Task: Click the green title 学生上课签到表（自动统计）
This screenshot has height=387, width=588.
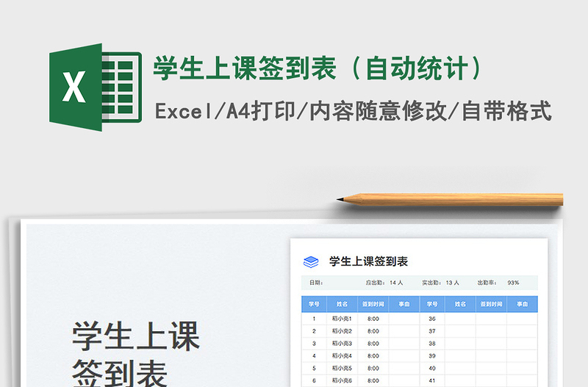Action: (x=318, y=68)
